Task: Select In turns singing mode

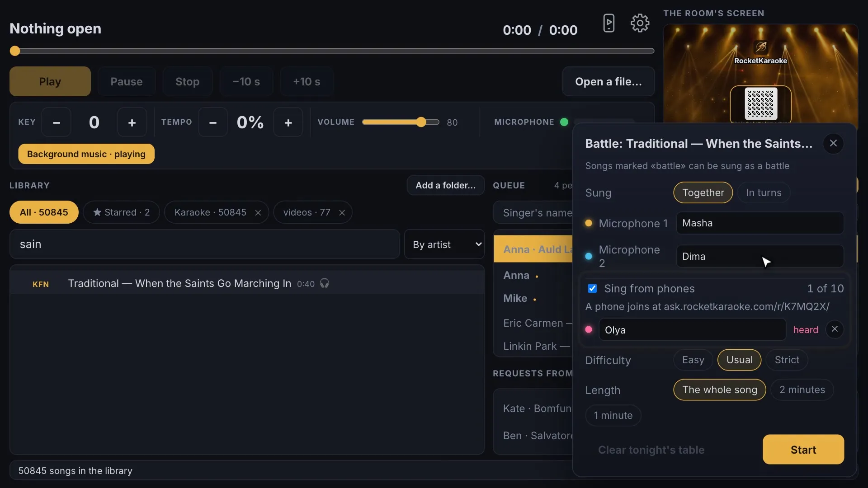Action: (764, 193)
